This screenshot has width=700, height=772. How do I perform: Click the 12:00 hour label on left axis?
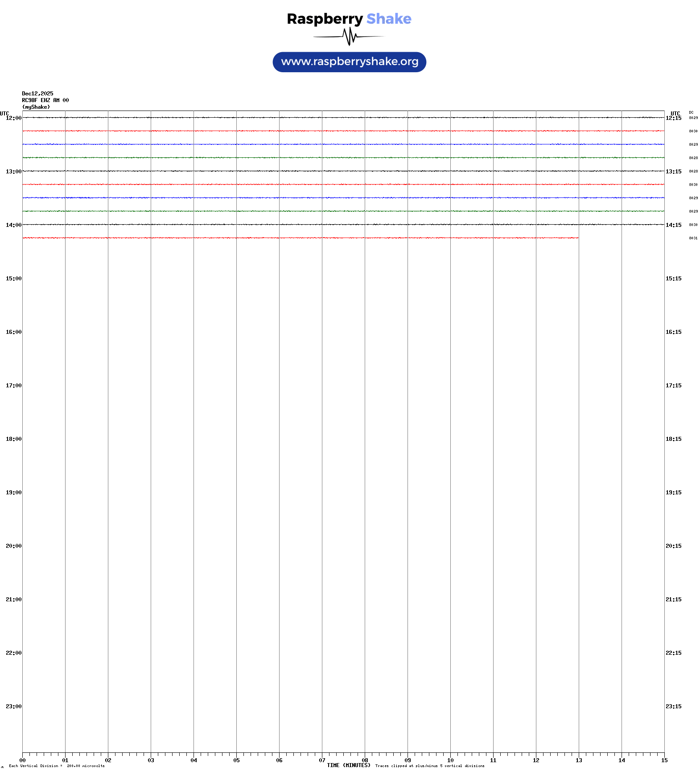coord(13,118)
